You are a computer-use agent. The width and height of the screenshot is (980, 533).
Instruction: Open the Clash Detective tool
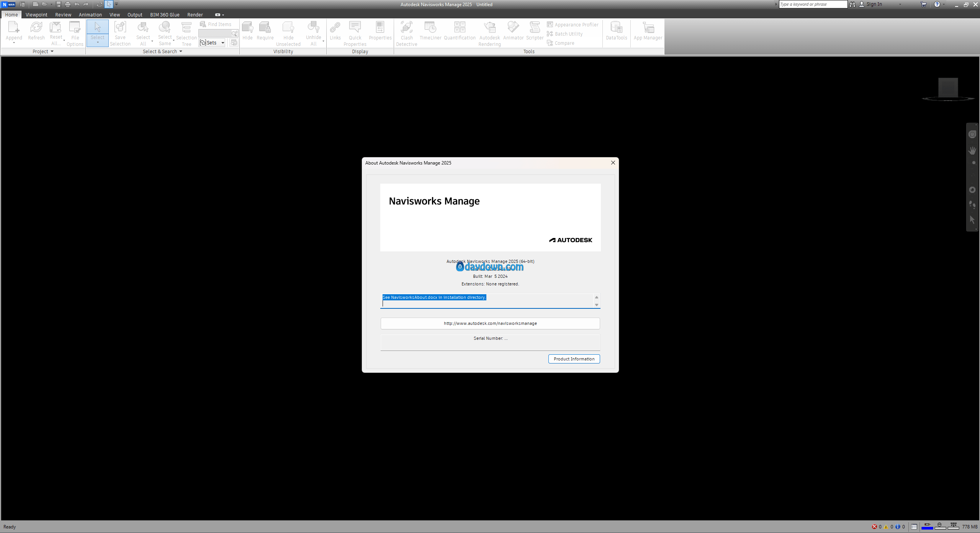point(406,33)
